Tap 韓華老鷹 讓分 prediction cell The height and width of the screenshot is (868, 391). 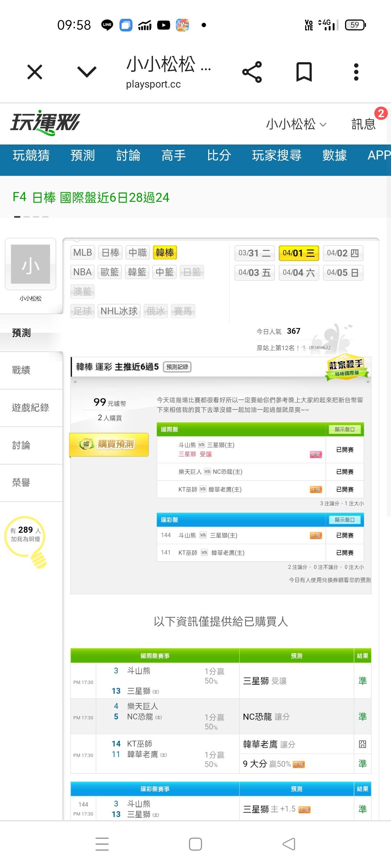(297, 744)
